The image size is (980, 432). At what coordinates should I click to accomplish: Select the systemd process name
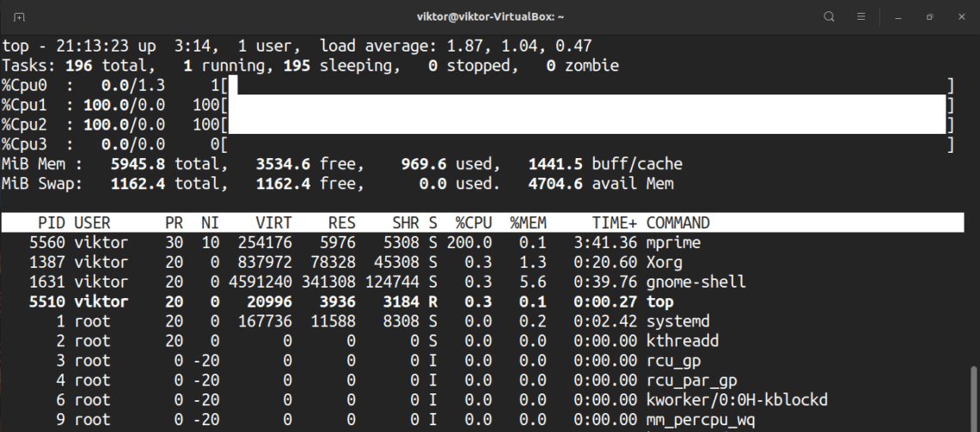coord(678,321)
